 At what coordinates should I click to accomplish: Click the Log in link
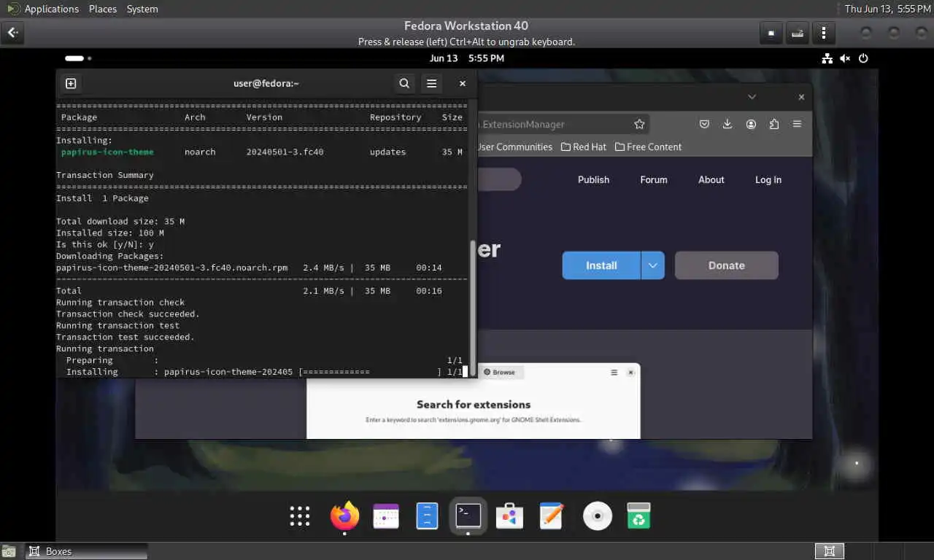(768, 179)
